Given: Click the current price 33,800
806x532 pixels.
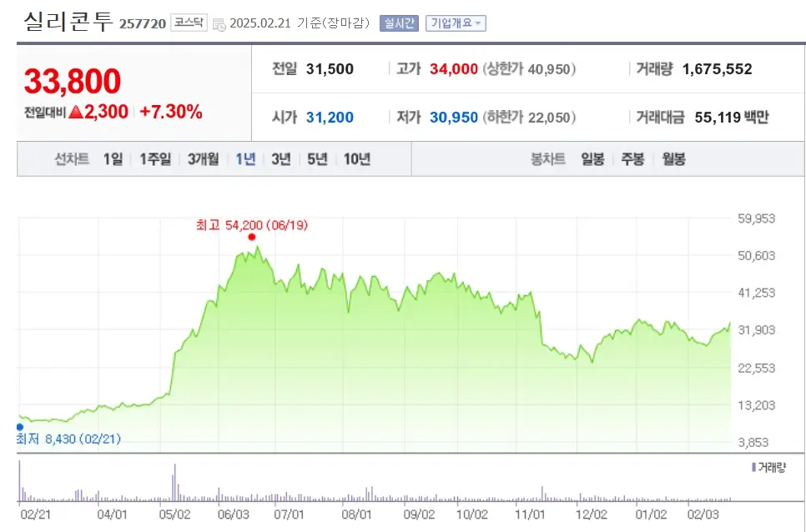Looking at the screenshot, I should tap(73, 81).
